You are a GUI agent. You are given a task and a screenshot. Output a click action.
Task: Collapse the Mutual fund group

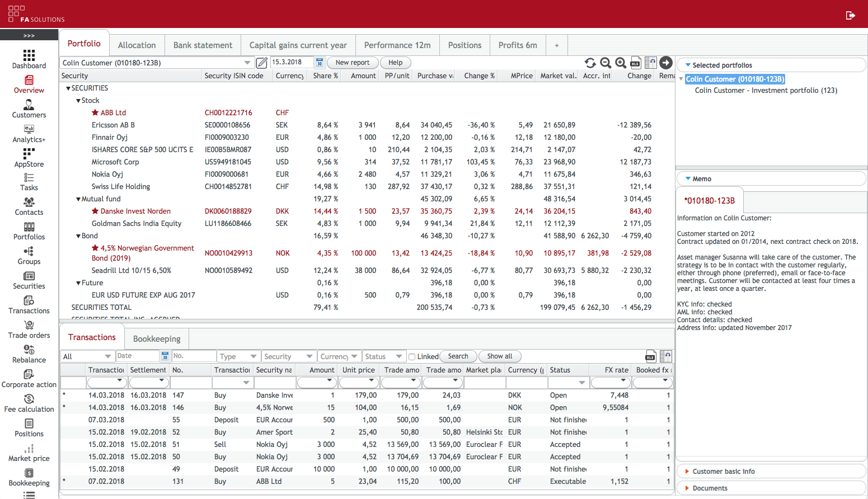click(78, 199)
